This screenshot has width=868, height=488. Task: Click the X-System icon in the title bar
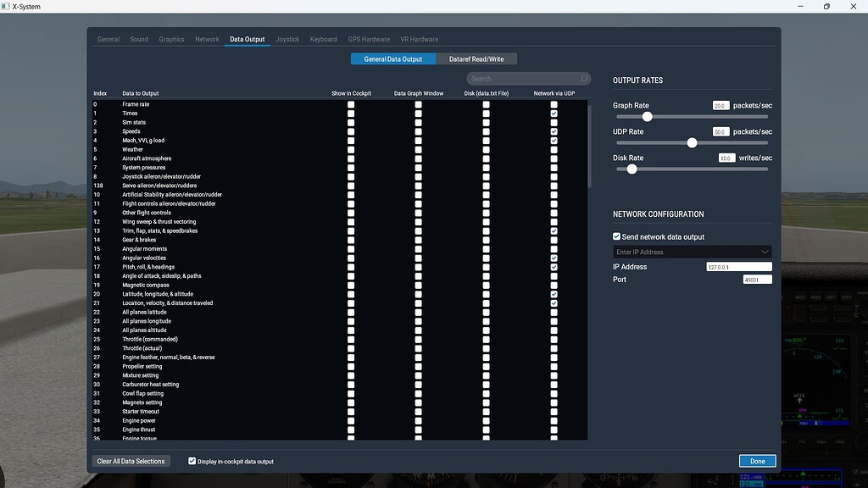8,7
